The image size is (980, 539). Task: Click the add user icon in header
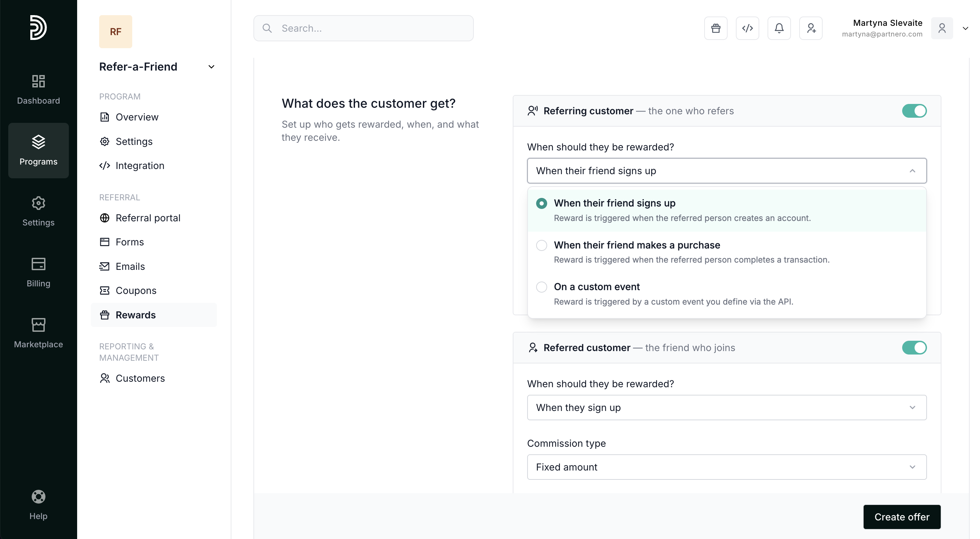click(x=811, y=28)
